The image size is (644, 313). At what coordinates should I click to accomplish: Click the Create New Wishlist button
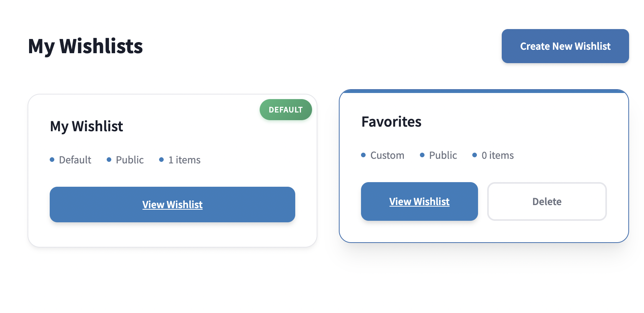coord(565,46)
